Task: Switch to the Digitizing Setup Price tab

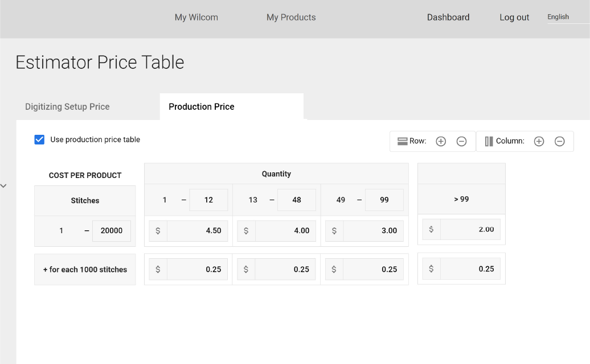Action: click(x=67, y=106)
